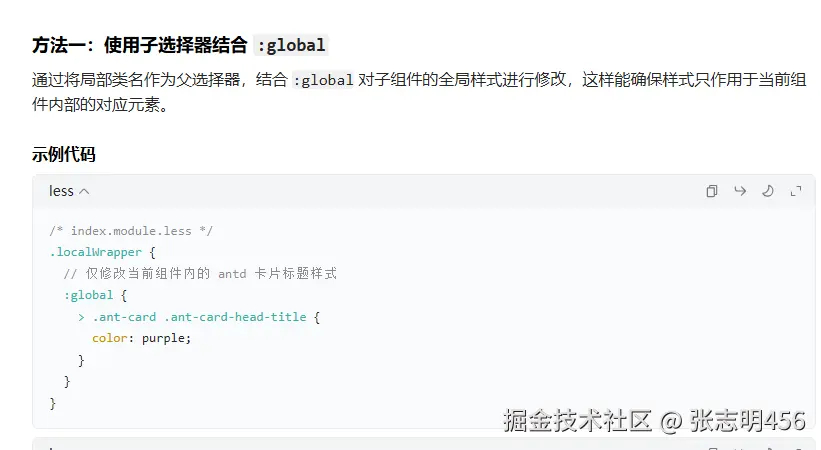
Task: Click the index.module.less comment line
Action: point(131,231)
